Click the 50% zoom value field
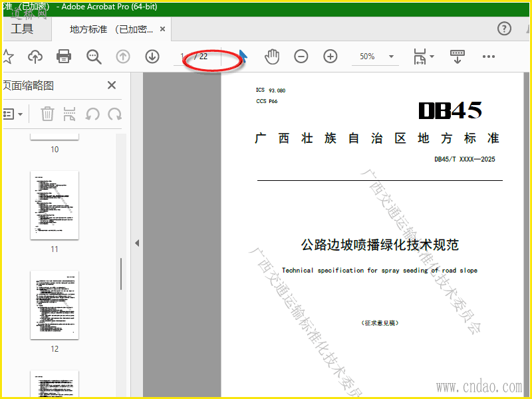532x399 pixels. (x=368, y=57)
